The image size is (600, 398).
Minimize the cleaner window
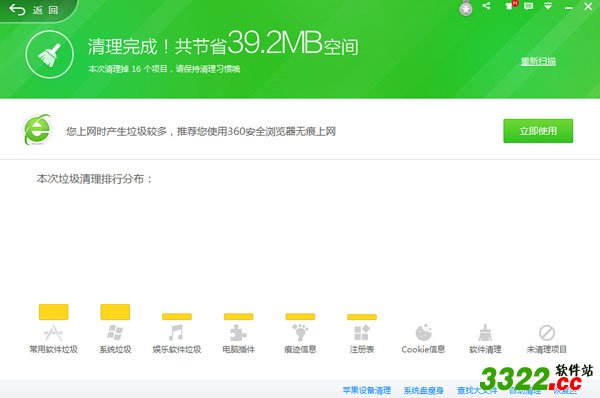point(569,7)
